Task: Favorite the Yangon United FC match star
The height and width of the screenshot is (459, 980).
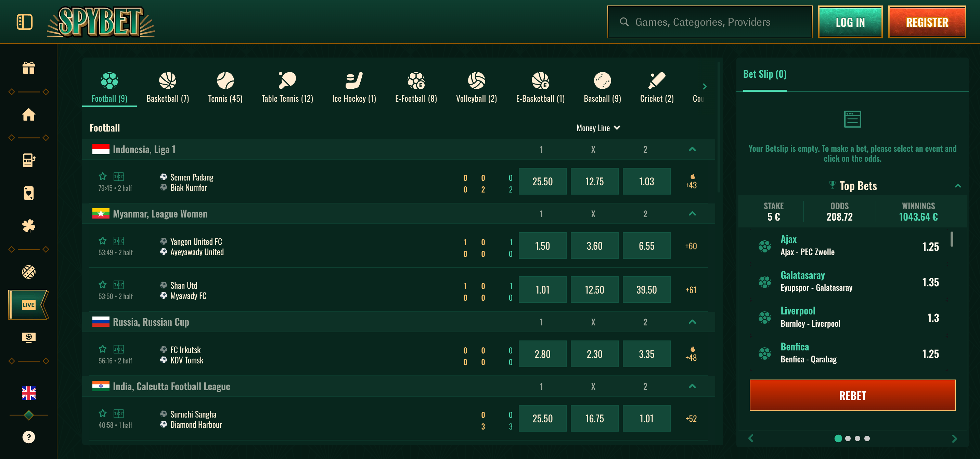Action: [103, 241]
